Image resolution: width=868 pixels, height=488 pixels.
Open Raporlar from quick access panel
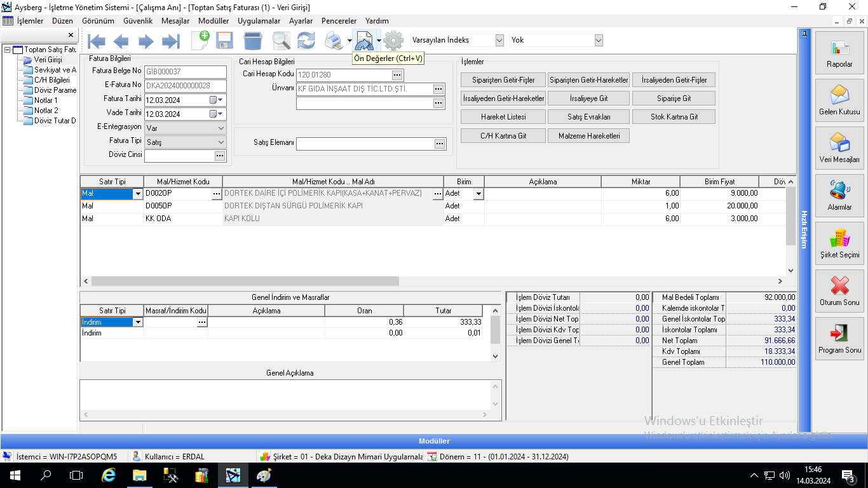pyautogui.click(x=839, y=53)
